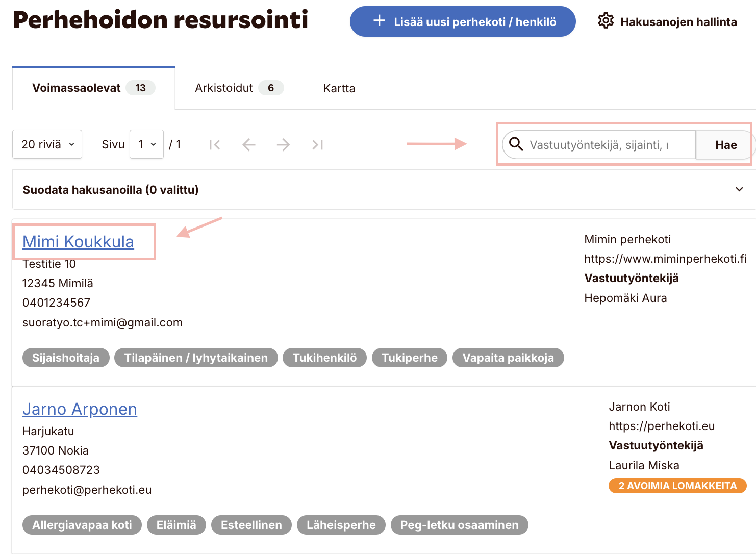This screenshot has width=756, height=554.
Task: Open the Sivu page number dropdown
Action: pyautogui.click(x=146, y=144)
